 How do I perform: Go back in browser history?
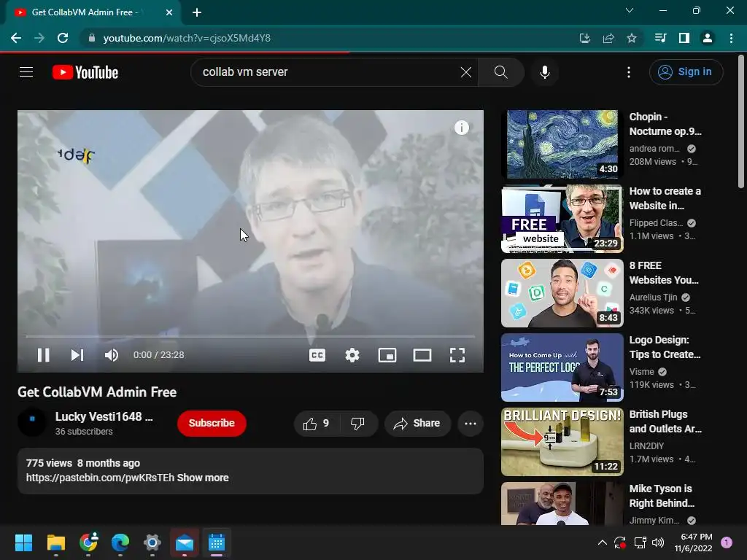point(16,38)
